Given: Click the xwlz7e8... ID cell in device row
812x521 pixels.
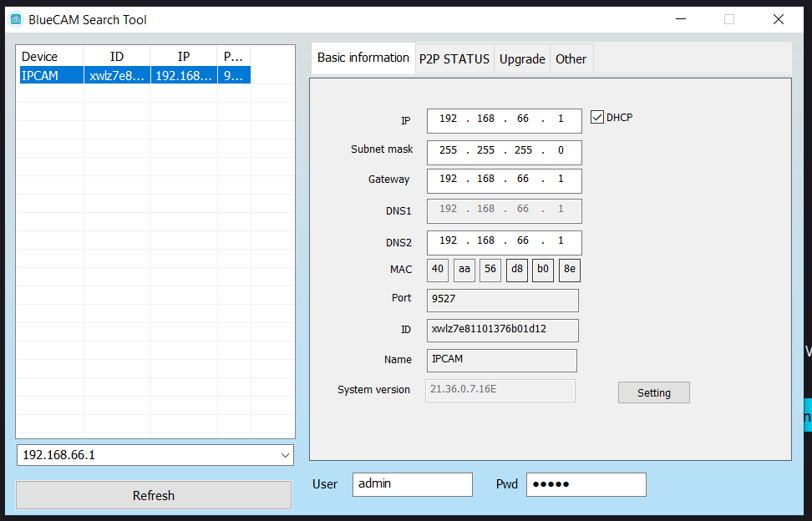Looking at the screenshot, I should point(117,75).
